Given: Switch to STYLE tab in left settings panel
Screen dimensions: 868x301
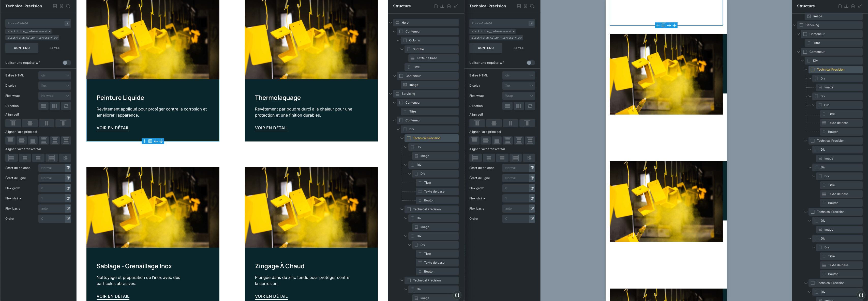Looking at the screenshot, I should point(55,48).
